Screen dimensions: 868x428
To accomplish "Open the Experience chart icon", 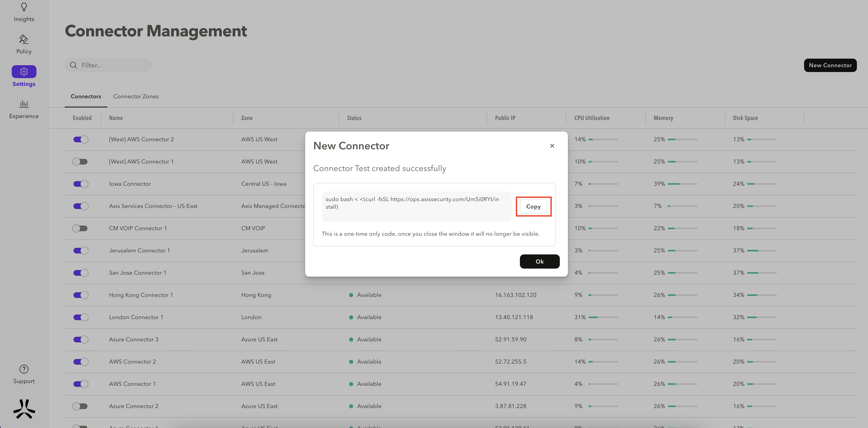I will 24,104.
